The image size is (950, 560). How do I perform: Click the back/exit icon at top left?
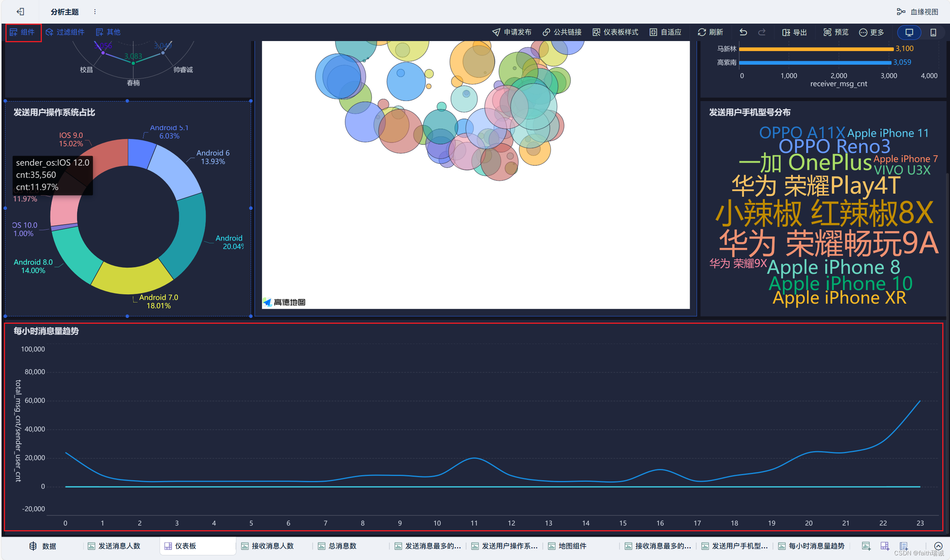21,12
